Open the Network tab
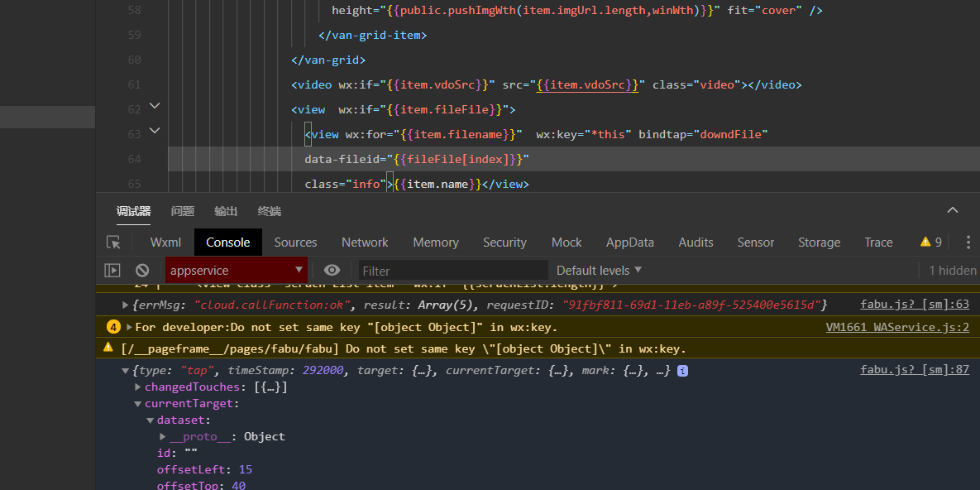Image resolution: width=980 pixels, height=490 pixels. pyautogui.click(x=365, y=243)
